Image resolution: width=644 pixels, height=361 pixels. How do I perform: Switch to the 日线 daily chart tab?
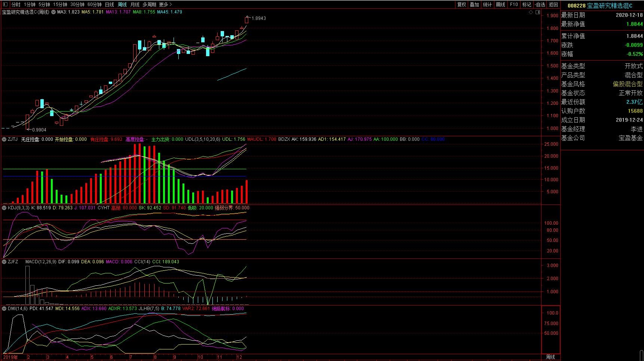(x=110, y=4)
